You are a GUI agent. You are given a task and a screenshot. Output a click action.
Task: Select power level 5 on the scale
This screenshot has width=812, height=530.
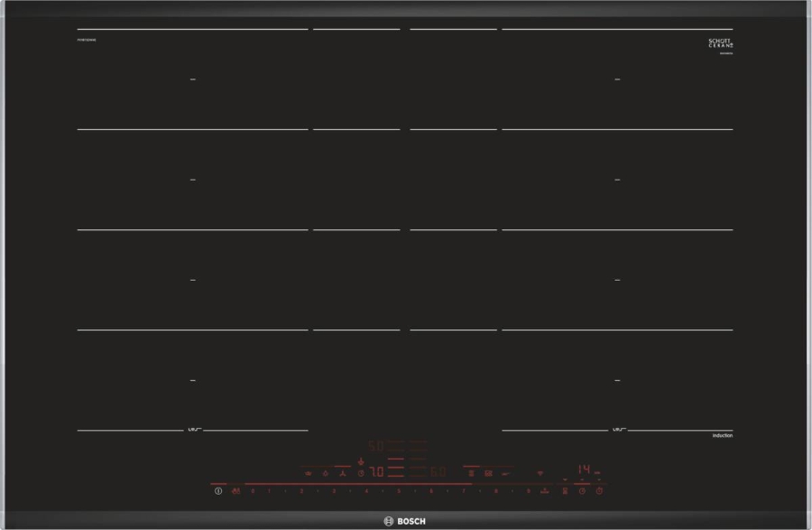coord(399,491)
